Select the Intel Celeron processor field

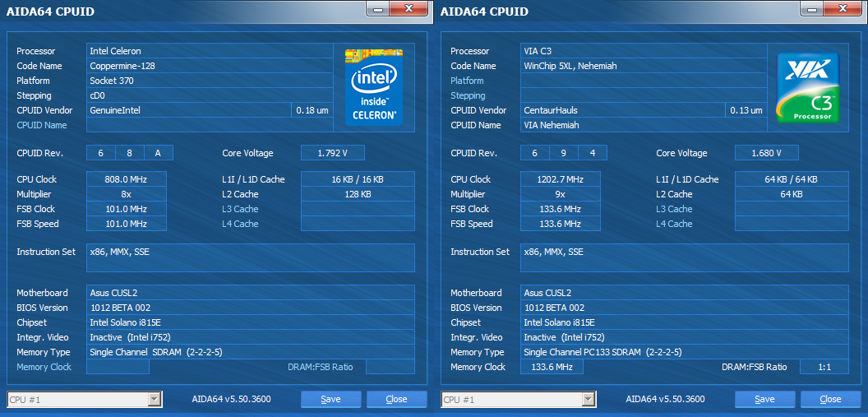click(210, 51)
